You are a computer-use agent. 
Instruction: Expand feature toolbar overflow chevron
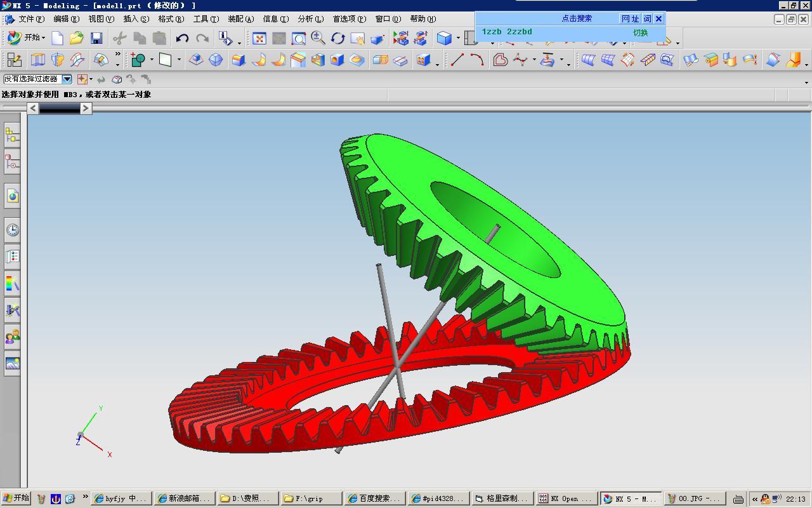(x=117, y=55)
